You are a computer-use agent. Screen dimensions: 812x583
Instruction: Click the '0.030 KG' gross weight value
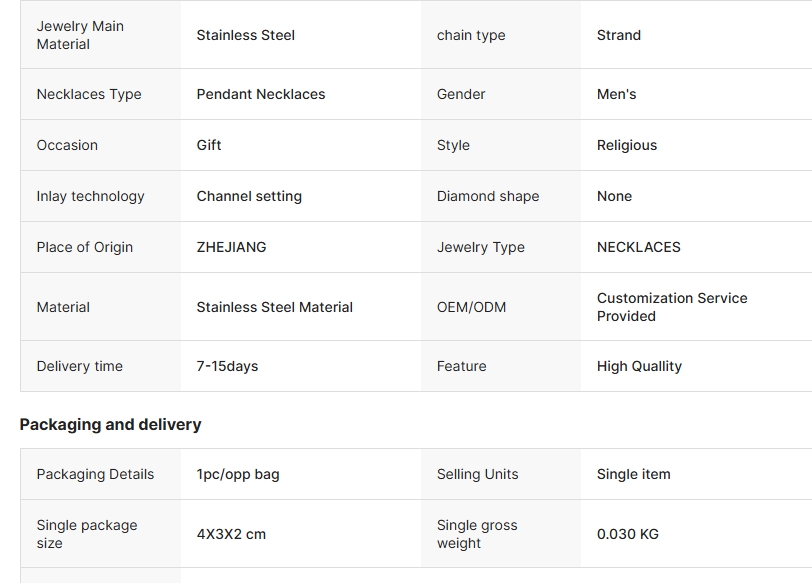pyautogui.click(x=627, y=534)
